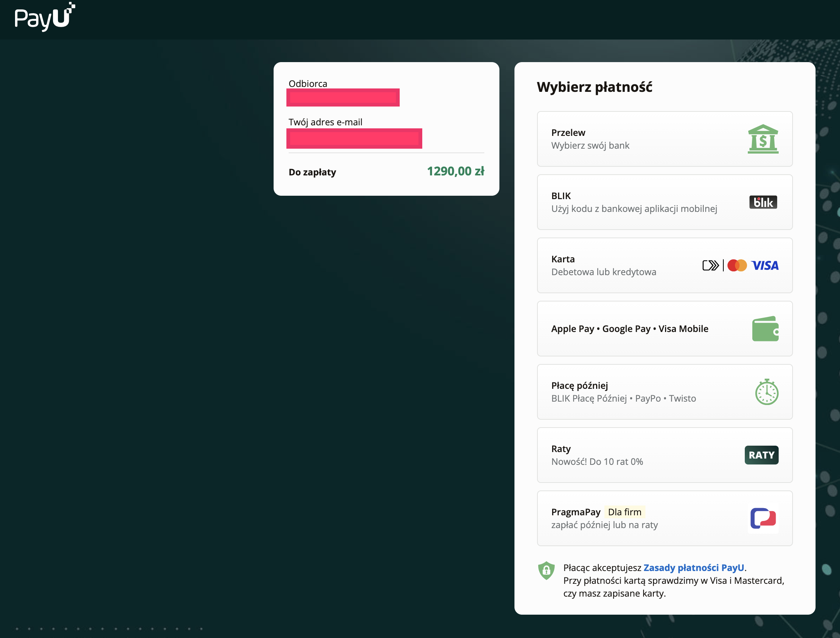This screenshot has height=638, width=840.
Task: Choose Apple Pay • Google Pay • Visa Mobile
Action: 665,329
